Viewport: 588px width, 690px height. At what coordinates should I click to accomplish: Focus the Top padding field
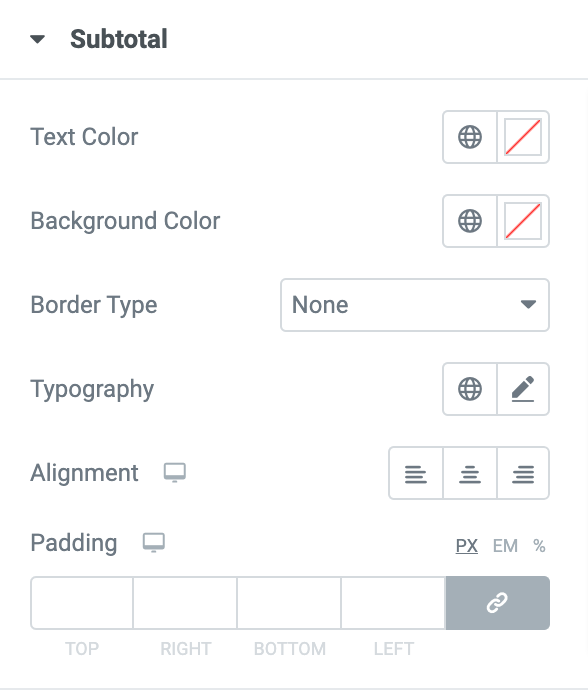(82, 603)
